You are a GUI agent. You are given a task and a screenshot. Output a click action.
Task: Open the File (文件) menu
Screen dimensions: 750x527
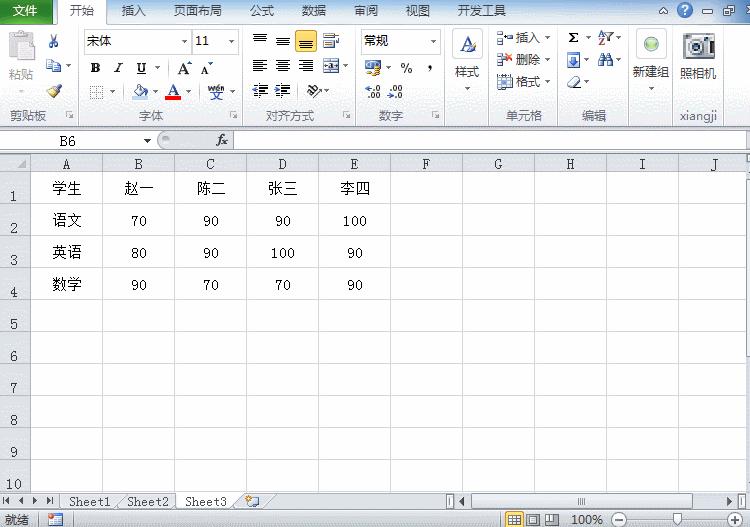coord(25,11)
